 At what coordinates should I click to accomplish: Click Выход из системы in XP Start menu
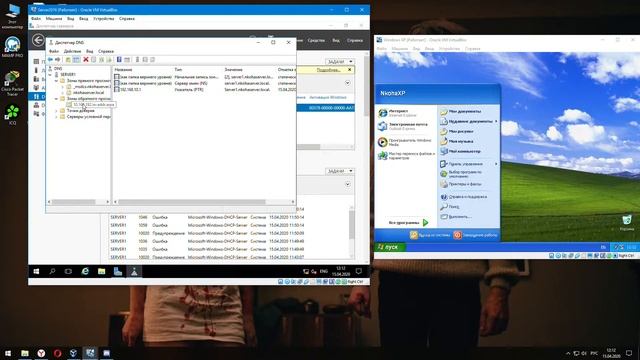430,235
